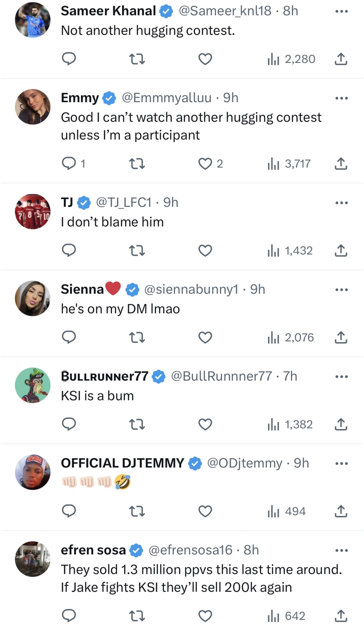
Task: Open more options for Sameer Khanal's tweet
Action: coord(341,12)
